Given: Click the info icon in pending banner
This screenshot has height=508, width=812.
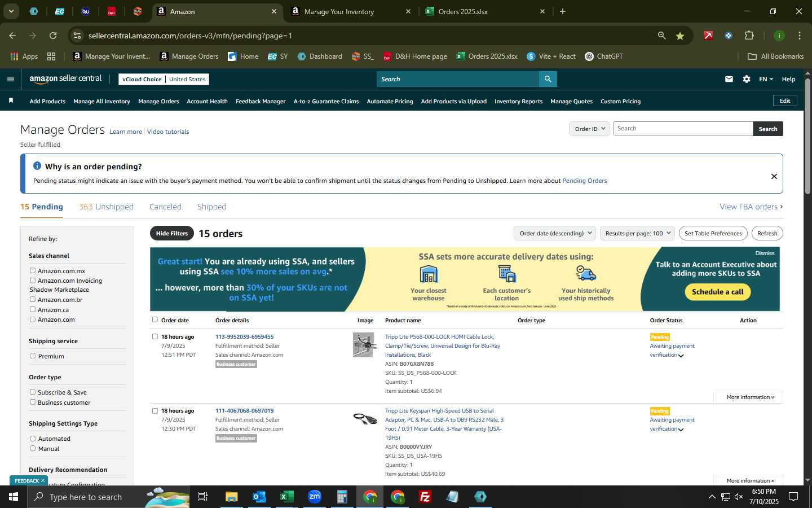Looking at the screenshot, I should [37, 166].
